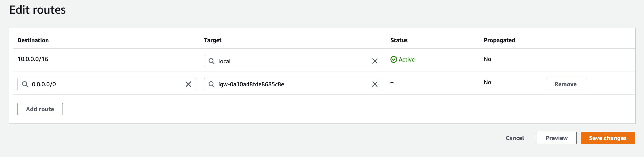This screenshot has height=157, width=644.
Task: Open the 0.0.0.0/0 destination combo box
Action: coord(107,84)
